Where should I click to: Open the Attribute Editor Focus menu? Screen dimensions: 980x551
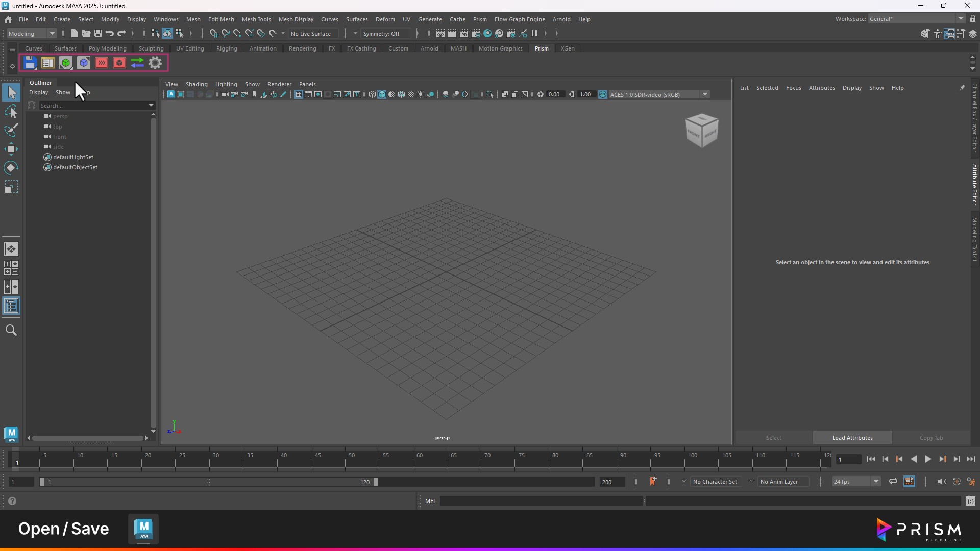(793, 88)
